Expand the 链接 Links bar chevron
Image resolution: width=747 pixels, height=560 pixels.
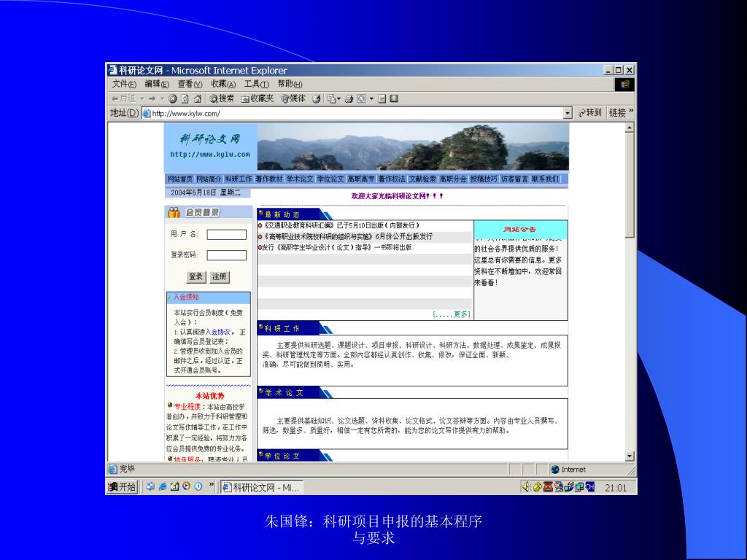tap(631, 112)
